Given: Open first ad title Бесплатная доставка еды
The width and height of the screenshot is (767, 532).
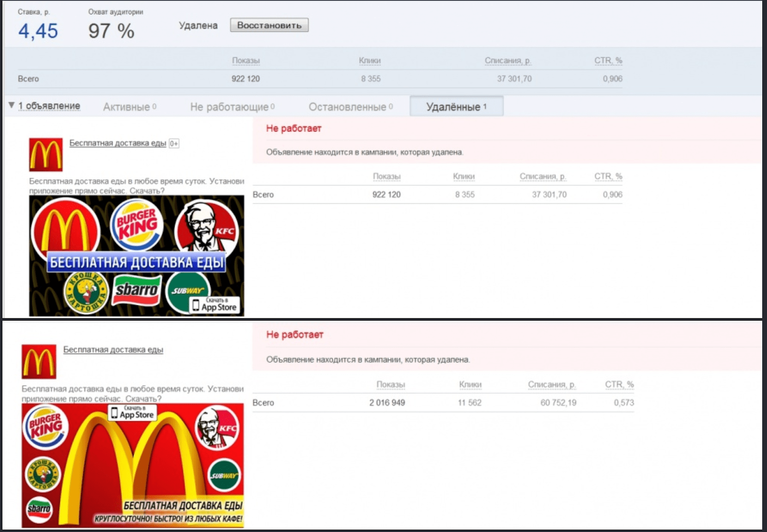Looking at the screenshot, I should [117, 143].
